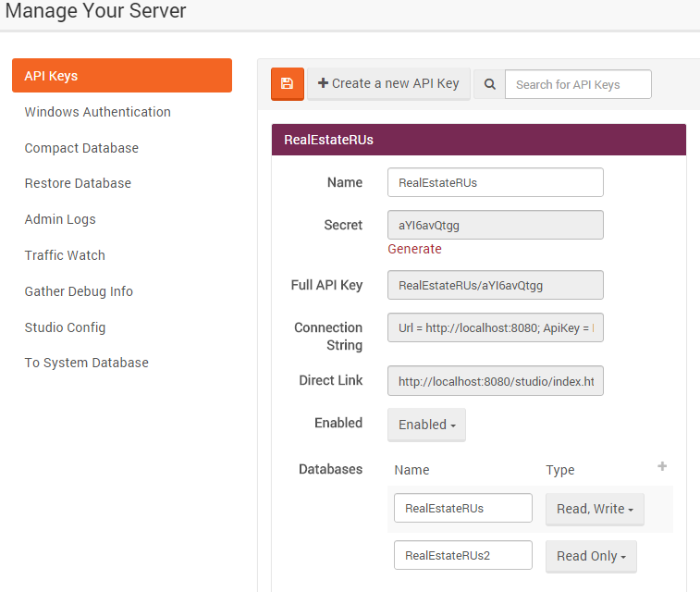The height and width of the screenshot is (592, 700).
Task: Click Create a new API Key
Action: (388, 84)
